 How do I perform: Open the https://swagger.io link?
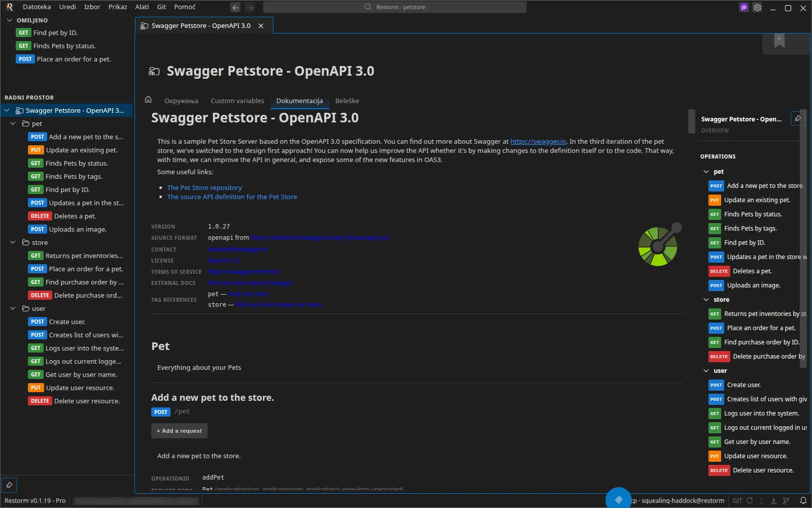pyautogui.click(x=538, y=142)
